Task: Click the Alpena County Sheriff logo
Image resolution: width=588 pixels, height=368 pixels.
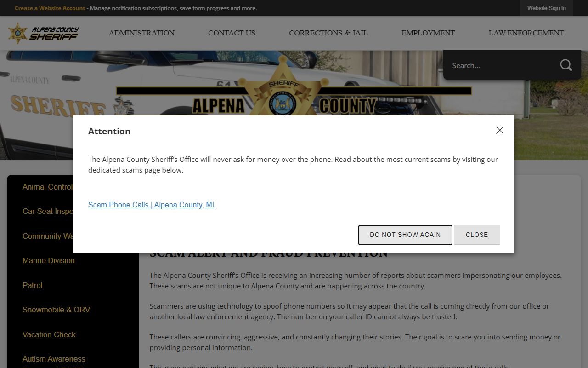Action: tap(43, 33)
